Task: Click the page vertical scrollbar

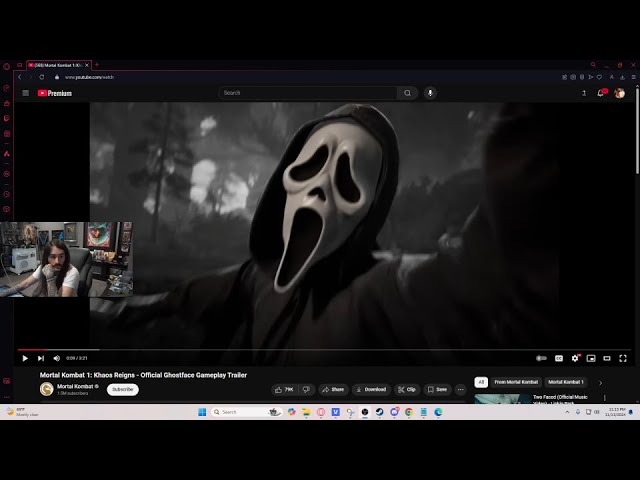Action: [x=637, y=131]
